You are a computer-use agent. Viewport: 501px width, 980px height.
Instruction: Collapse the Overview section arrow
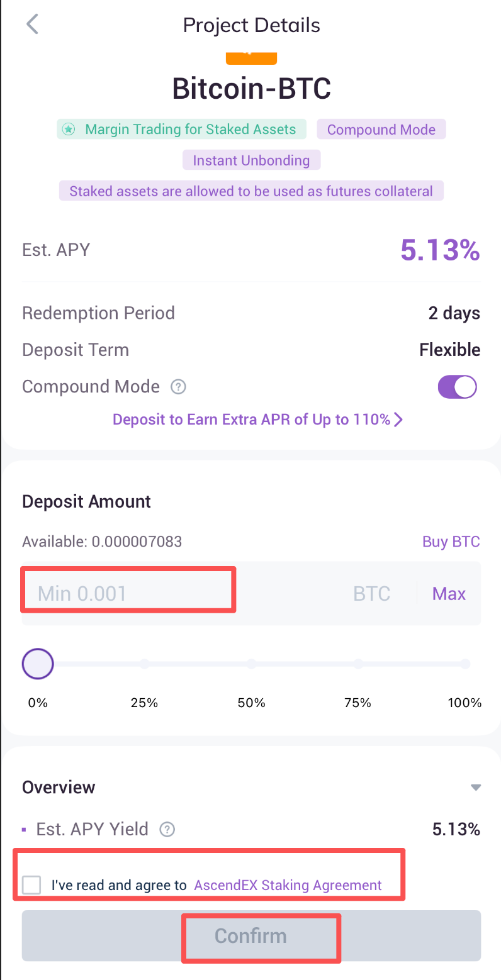476,788
